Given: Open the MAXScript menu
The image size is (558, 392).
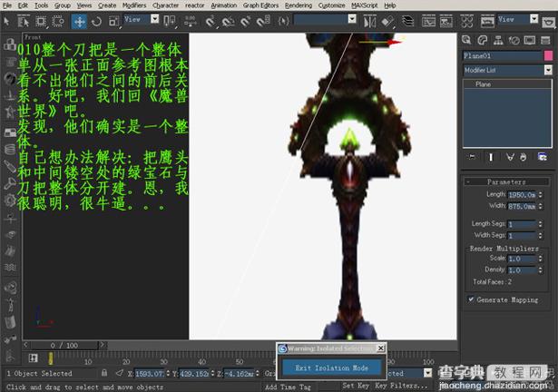Looking at the screenshot, I should point(365,5).
